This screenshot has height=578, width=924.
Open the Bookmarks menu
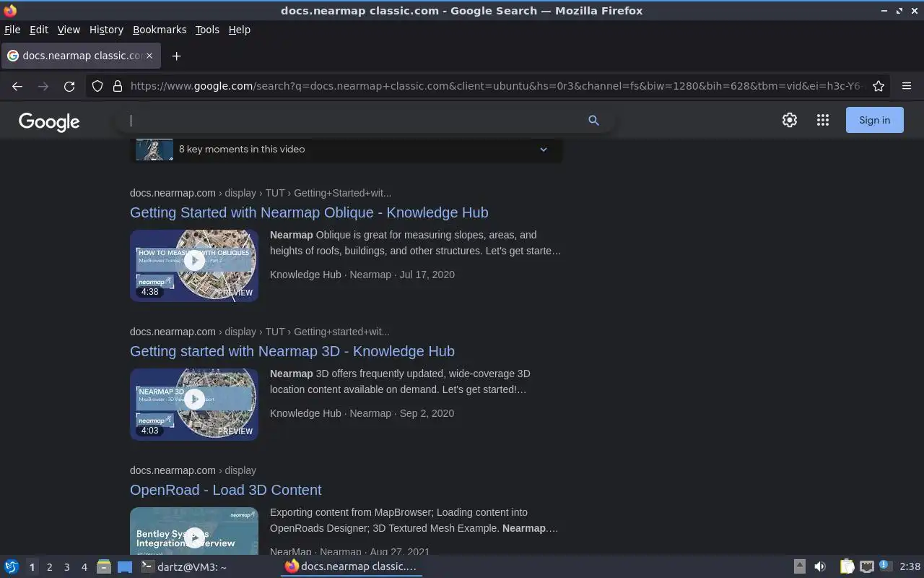160,30
